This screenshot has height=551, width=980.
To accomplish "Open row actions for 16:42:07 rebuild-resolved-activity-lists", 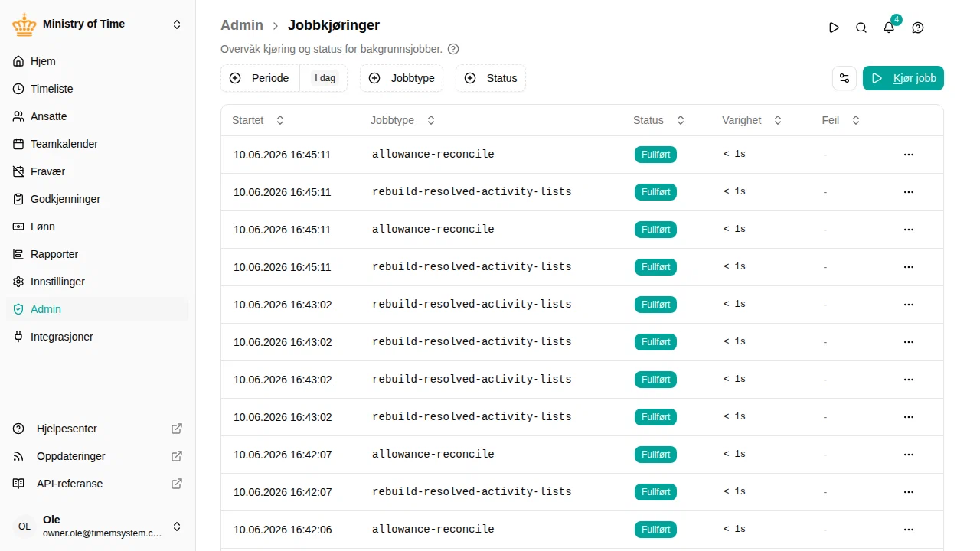I will (x=909, y=492).
